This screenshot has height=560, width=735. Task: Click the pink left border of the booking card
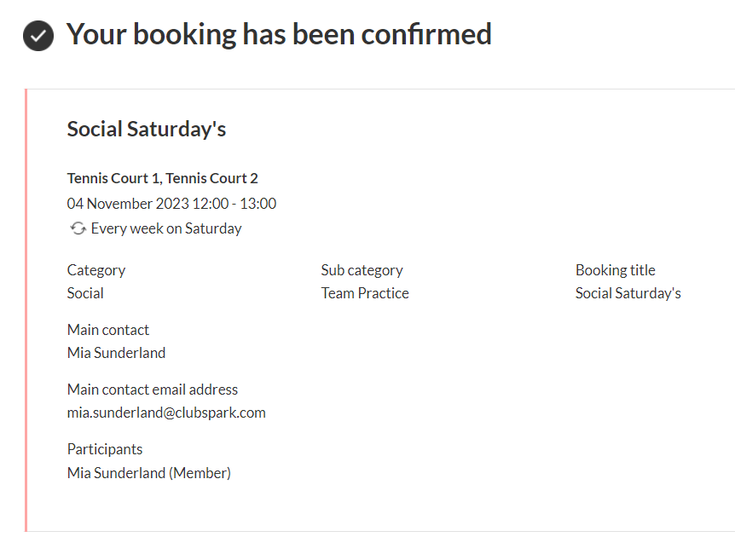coord(26,310)
